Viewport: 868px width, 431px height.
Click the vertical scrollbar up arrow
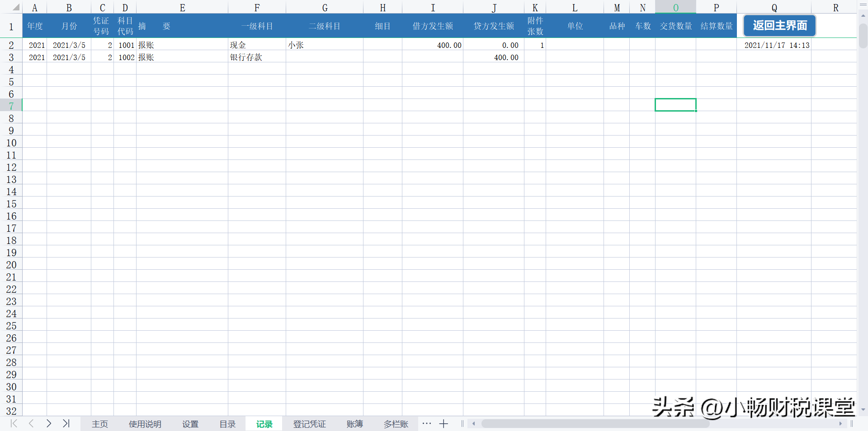[x=863, y=15]
